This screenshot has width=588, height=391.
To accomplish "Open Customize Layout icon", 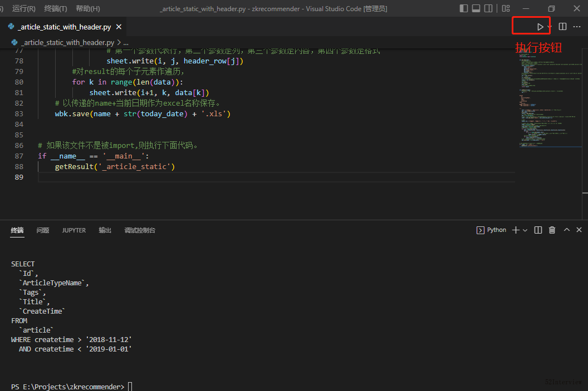I will (506, 8).
